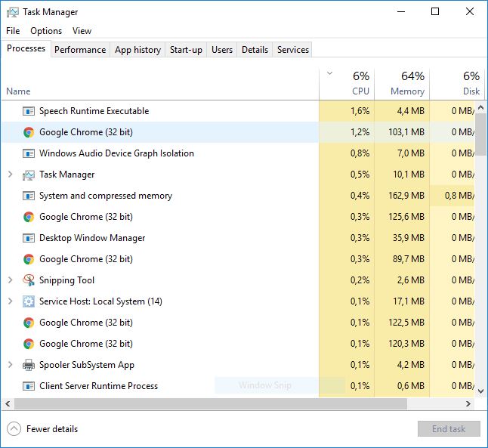Image resolution: width=488 pixels, height=448 pixels.
Task: Open the View menu
Action: click(82, 31)
